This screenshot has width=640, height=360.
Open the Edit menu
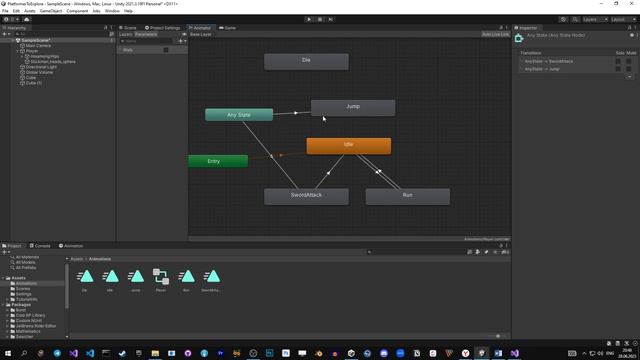point(16,11)
